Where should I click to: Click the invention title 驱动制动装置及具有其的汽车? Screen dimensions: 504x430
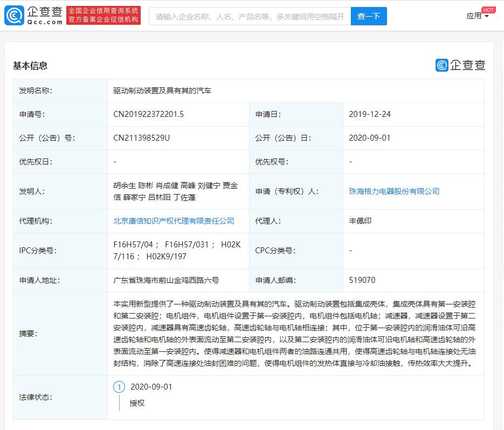click(x=162, y=91)
